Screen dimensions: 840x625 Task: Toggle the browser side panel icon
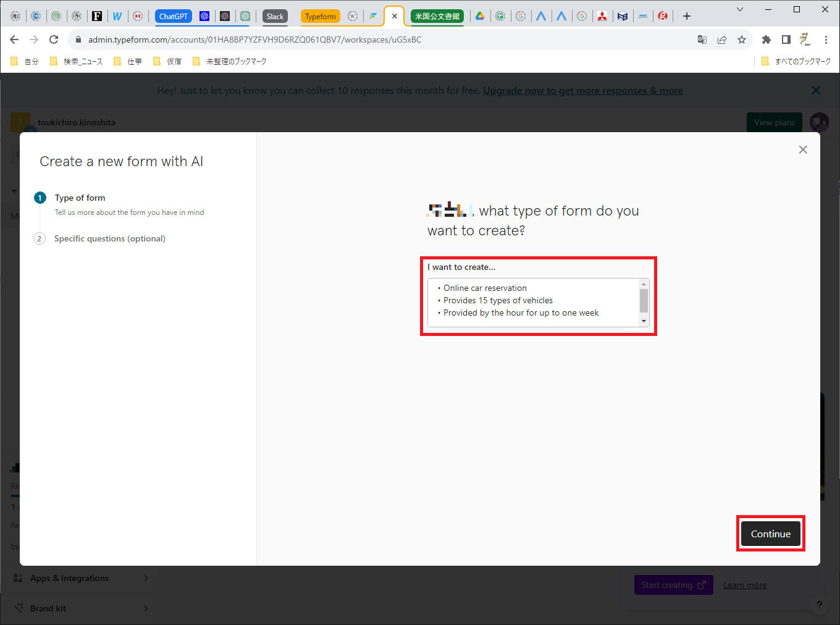(786, 40)
